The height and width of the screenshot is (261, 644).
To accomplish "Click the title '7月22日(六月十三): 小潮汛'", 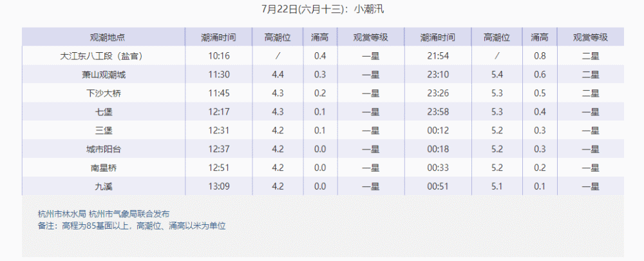I will pyautogui.click(x=323, y=9).
